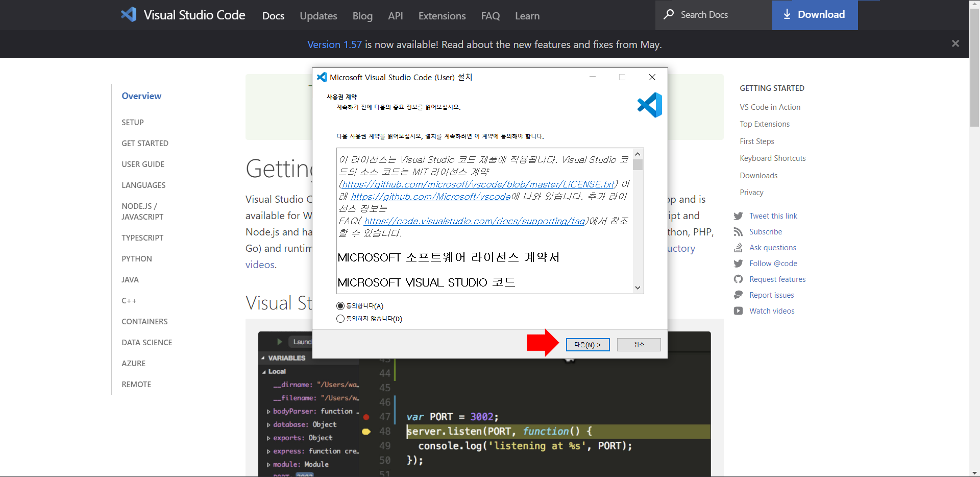
Task: Open the Learn menu item
Action: [x=527, y=16]
